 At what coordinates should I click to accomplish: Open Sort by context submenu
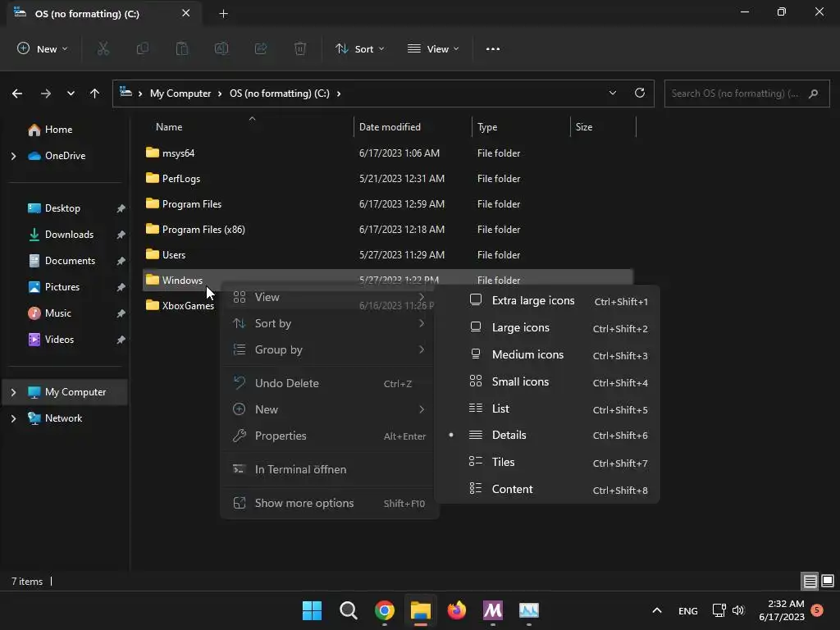coord(330,323)
